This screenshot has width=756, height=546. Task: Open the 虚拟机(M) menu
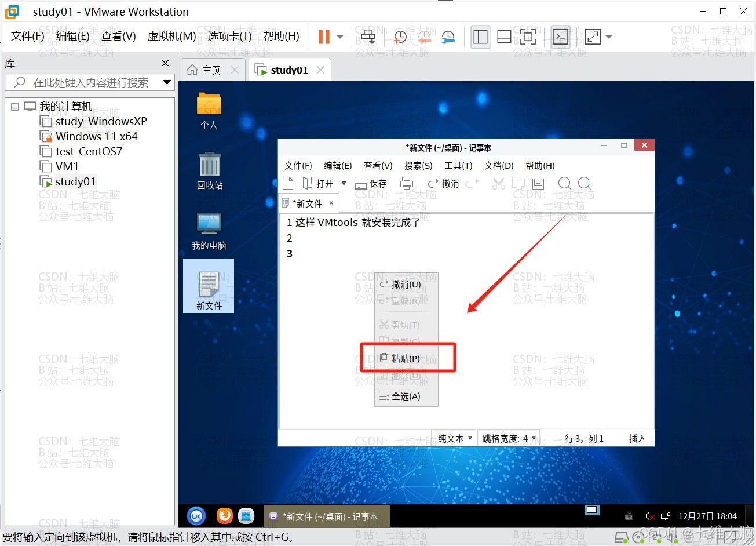171,37
